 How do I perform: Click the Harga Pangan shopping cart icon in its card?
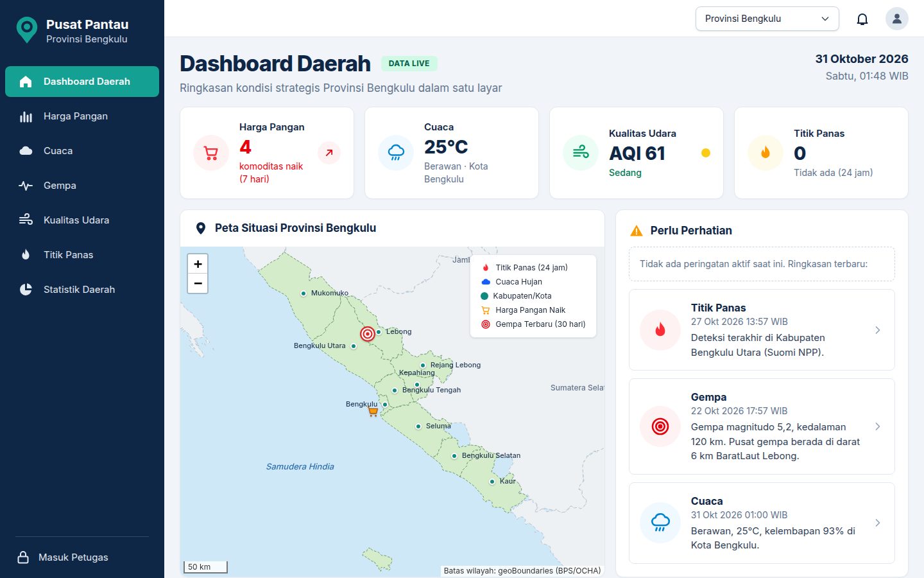click(x=210, y=153)
